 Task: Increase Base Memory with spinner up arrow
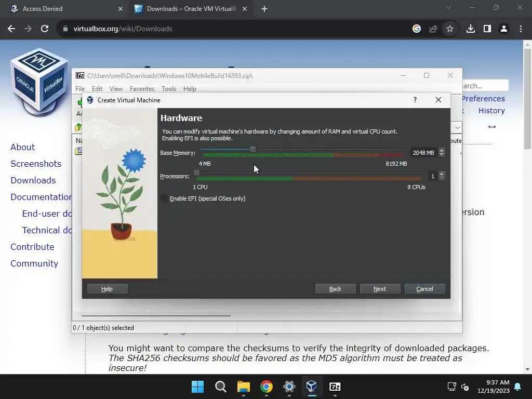[442, 150]
